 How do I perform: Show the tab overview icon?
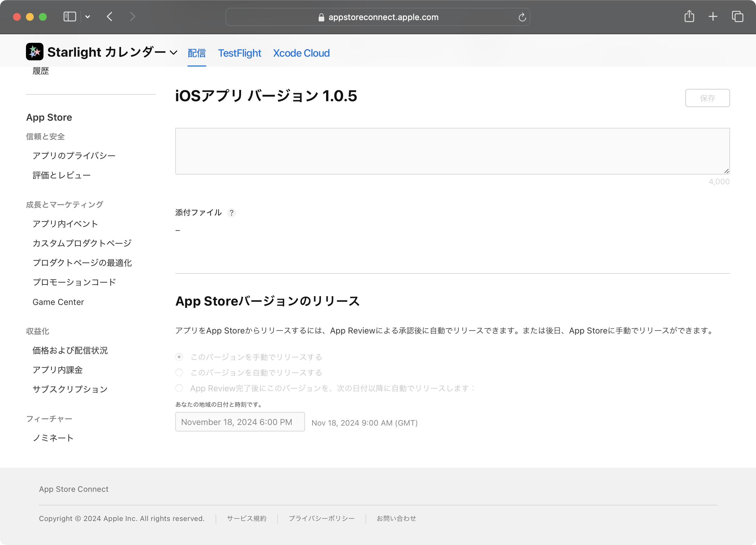(x=737, y=17)
